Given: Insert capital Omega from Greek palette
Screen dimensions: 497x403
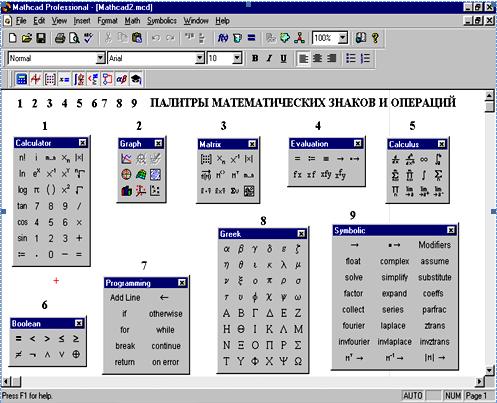Looking at the screenshot, I should click(298, 361).
